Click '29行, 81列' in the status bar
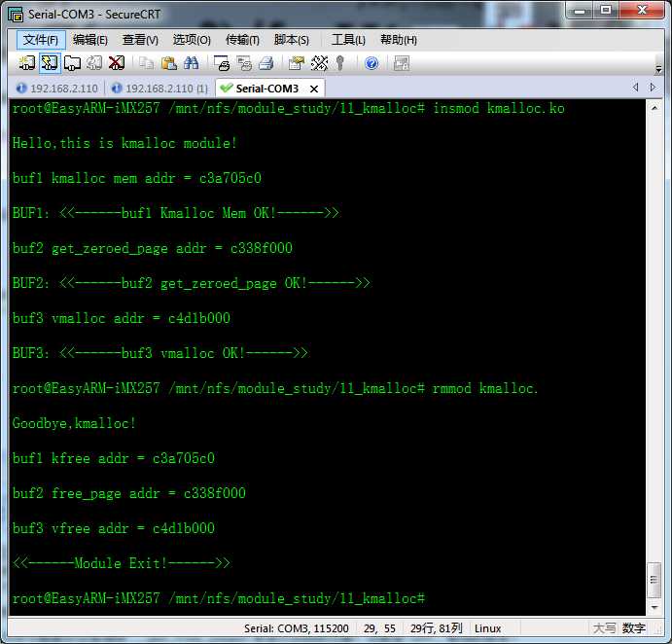The image size is (672, 644). [x=436, y=628]
